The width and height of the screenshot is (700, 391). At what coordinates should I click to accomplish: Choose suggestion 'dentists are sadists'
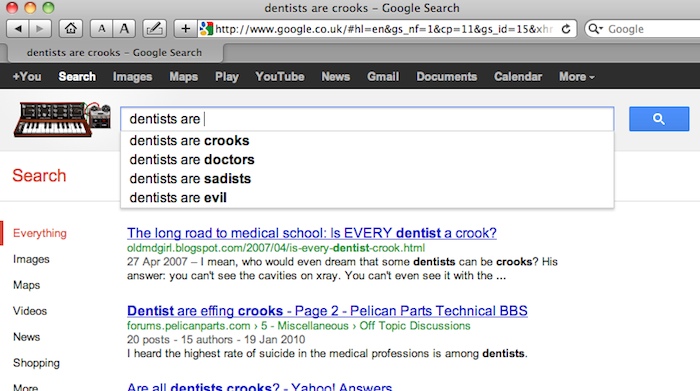click(x=367, y=179)
